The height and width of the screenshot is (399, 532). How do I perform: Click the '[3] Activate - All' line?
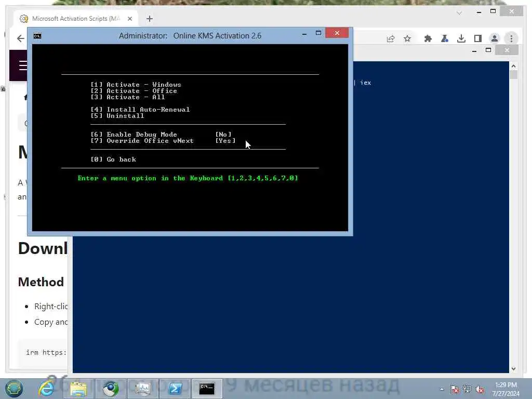coord(128,97)
